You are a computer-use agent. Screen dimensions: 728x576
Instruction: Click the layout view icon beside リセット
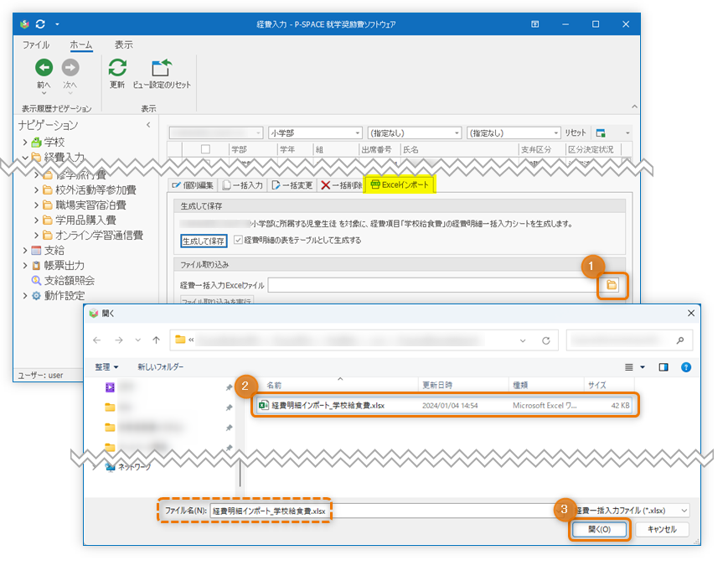coord(601,132)
